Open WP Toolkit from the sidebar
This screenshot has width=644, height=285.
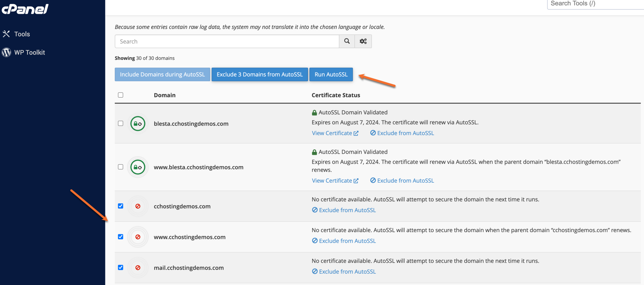pyautogui.click(x=30, y=52)
